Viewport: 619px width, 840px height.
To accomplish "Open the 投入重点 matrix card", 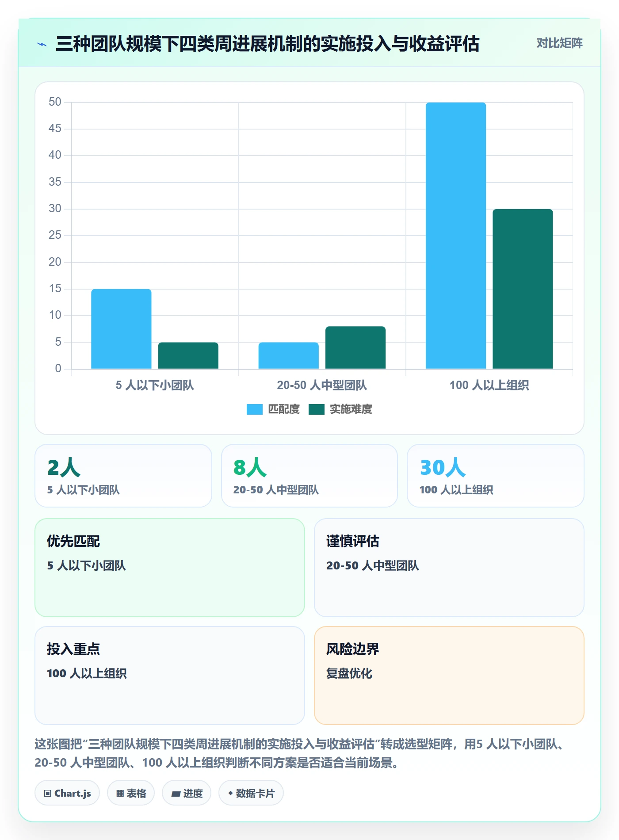I will (170, 676).
